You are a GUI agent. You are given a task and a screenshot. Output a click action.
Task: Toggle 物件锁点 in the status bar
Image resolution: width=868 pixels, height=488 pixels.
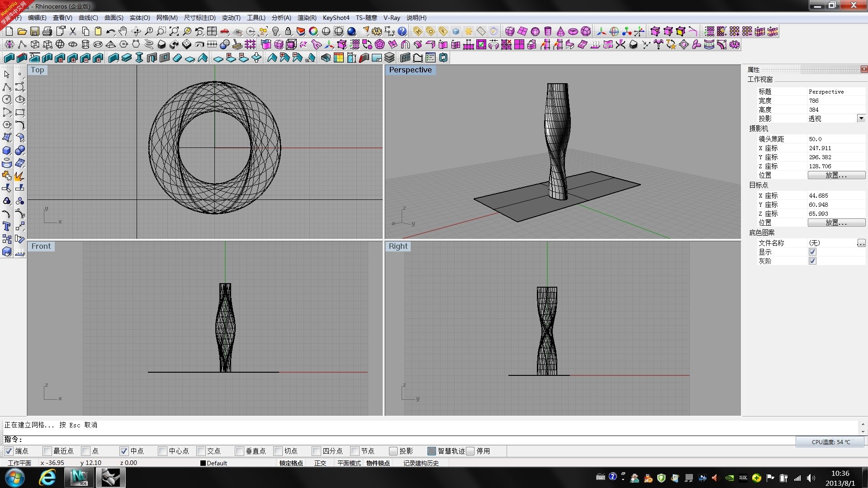pos(378,463)
